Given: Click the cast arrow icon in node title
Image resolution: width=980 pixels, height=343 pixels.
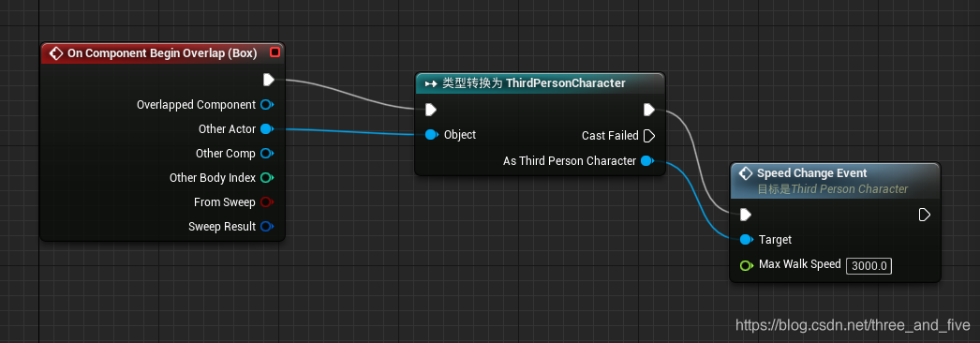Looking at the screenshot, I should coord(431,83).
